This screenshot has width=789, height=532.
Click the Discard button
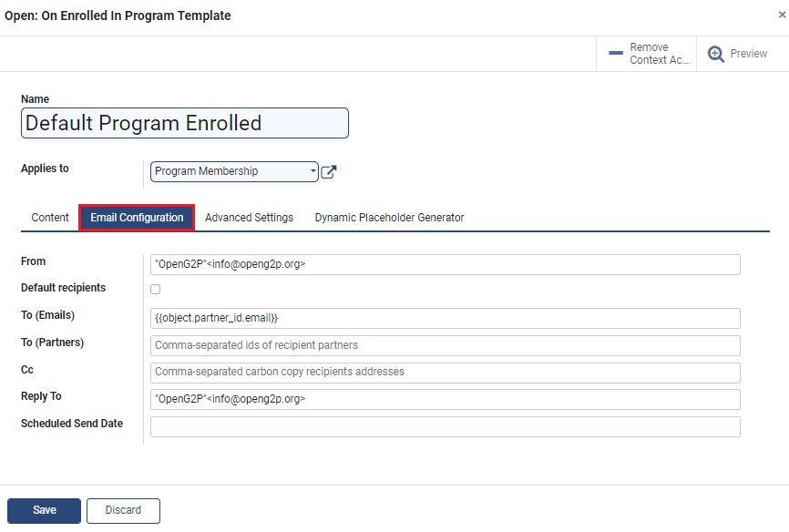123,510
